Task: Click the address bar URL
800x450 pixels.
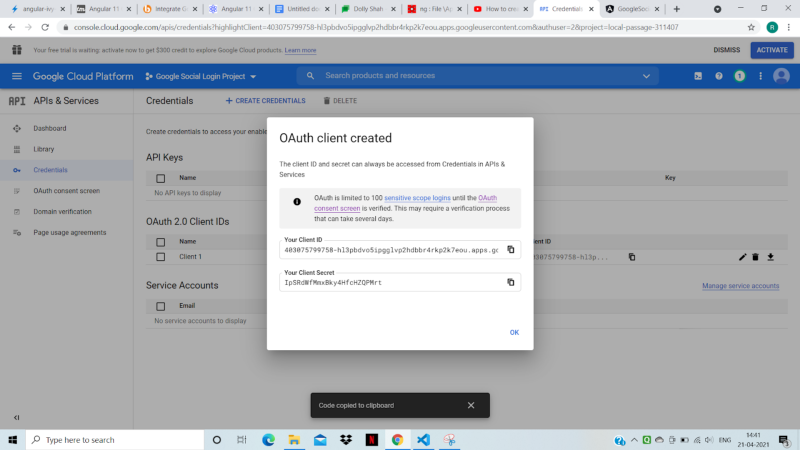Action: point(376,27)
